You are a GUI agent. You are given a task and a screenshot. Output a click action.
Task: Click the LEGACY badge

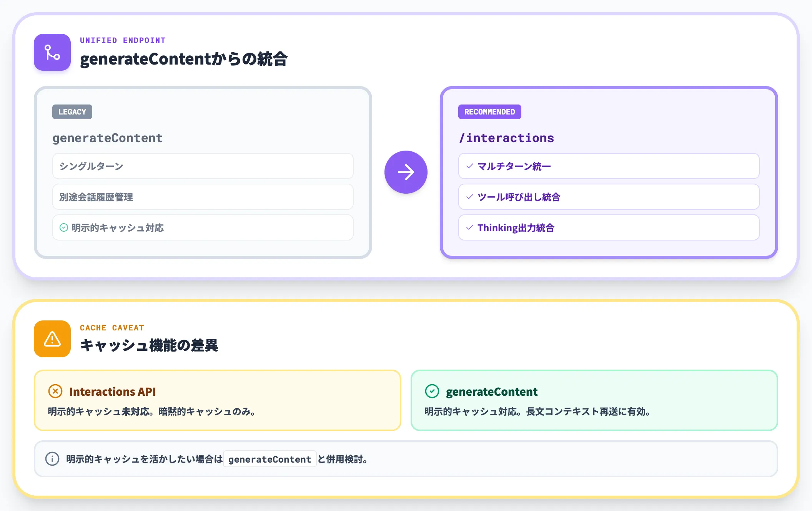(x=72, y=112)
